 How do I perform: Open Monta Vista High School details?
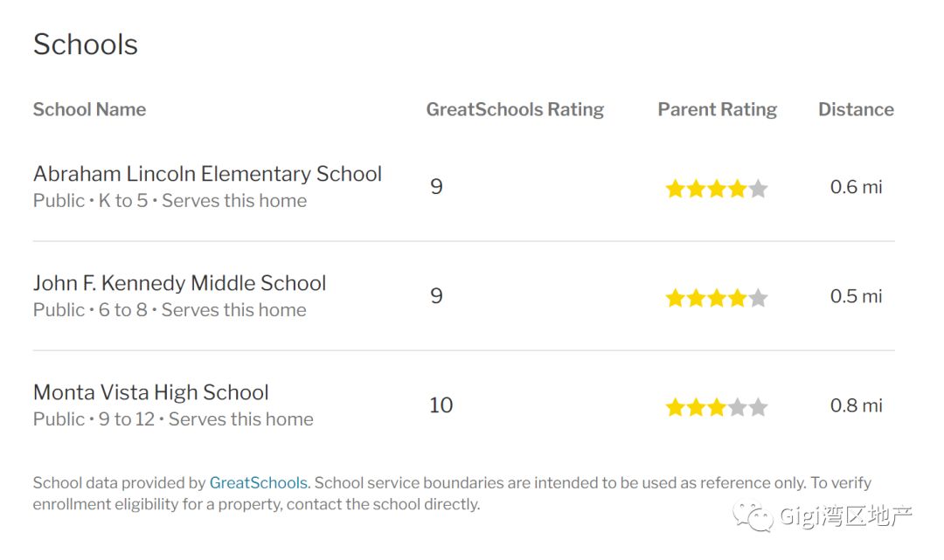click(x=150, y=393)
